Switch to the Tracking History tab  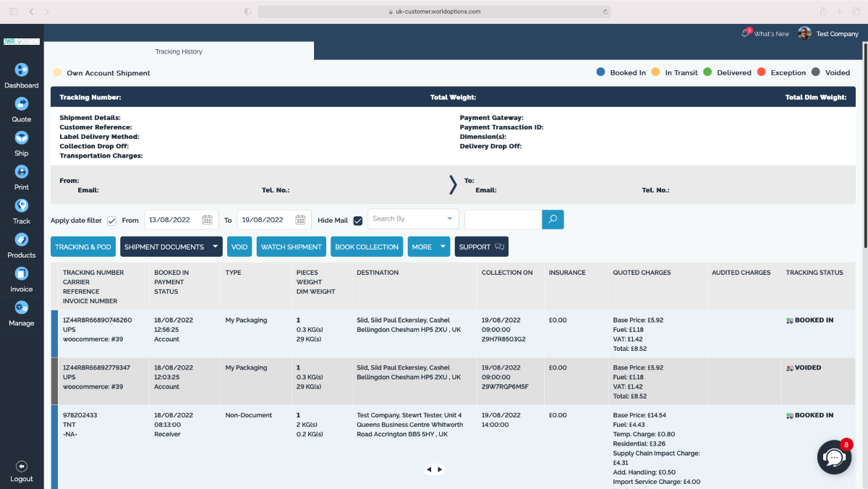pos(178,51)
